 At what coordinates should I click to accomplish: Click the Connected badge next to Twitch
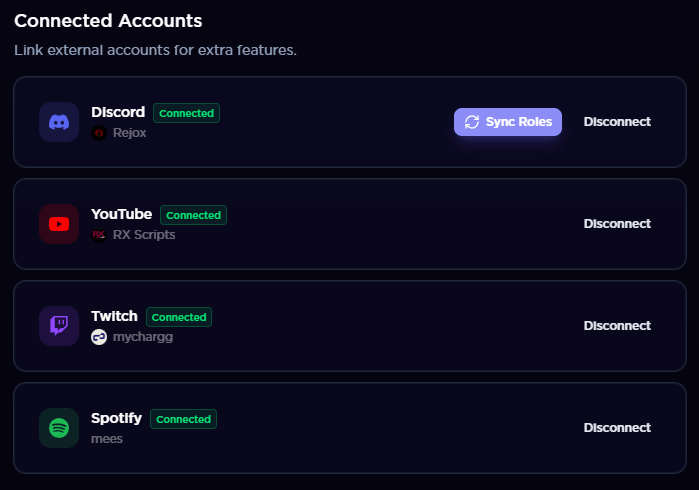pos(179,317)
